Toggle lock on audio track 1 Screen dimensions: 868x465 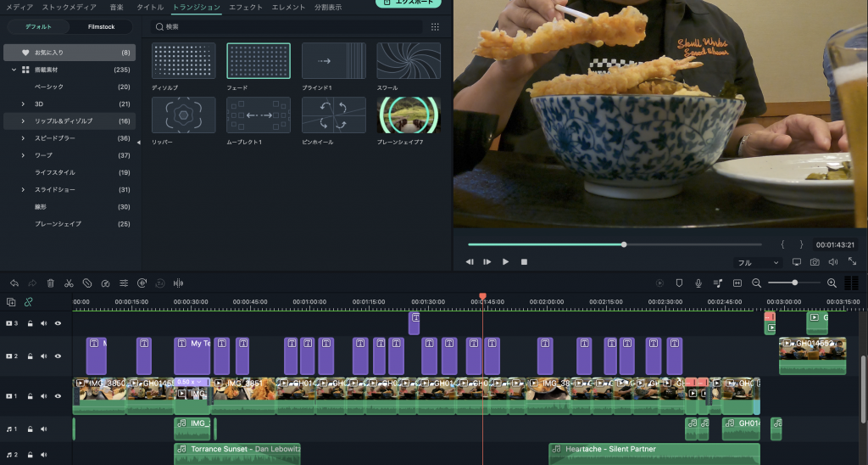[x=30, y=429]
